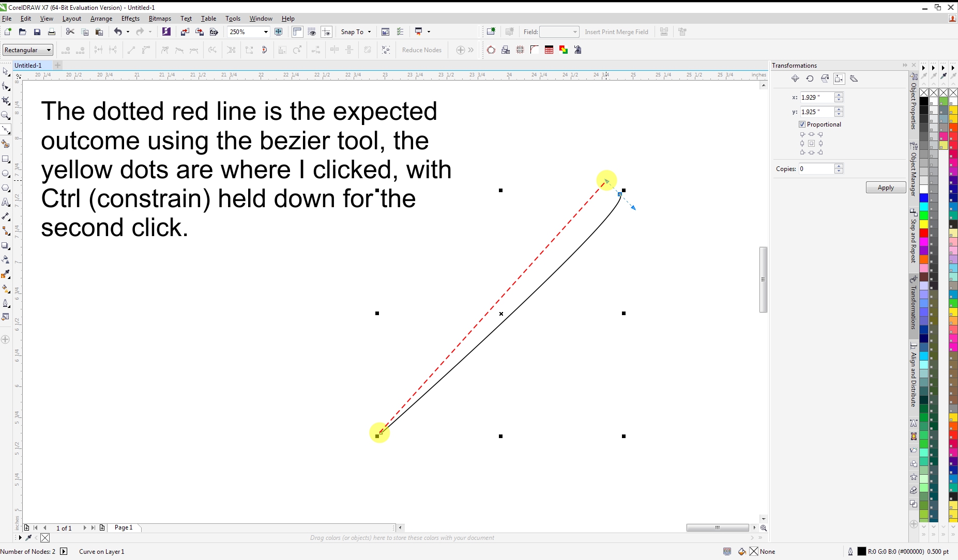This screenshot has width=958, height=560.
Task: Select the Shape edit tool
Action: (x=6, y=86)
